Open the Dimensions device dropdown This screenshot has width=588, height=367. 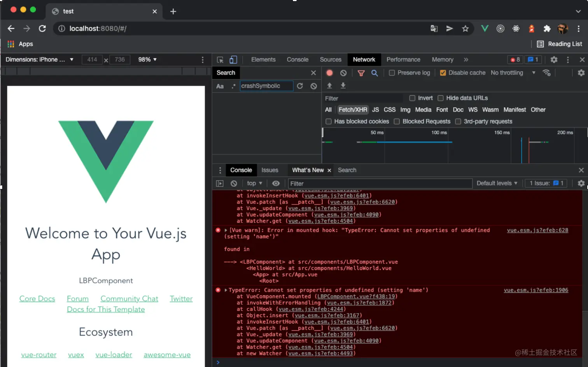(x=39, y=59)
